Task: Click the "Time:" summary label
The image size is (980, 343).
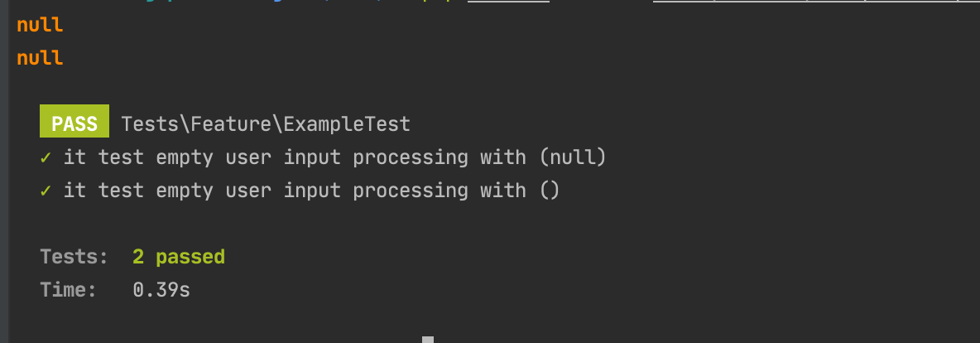Action: (68, 291)
